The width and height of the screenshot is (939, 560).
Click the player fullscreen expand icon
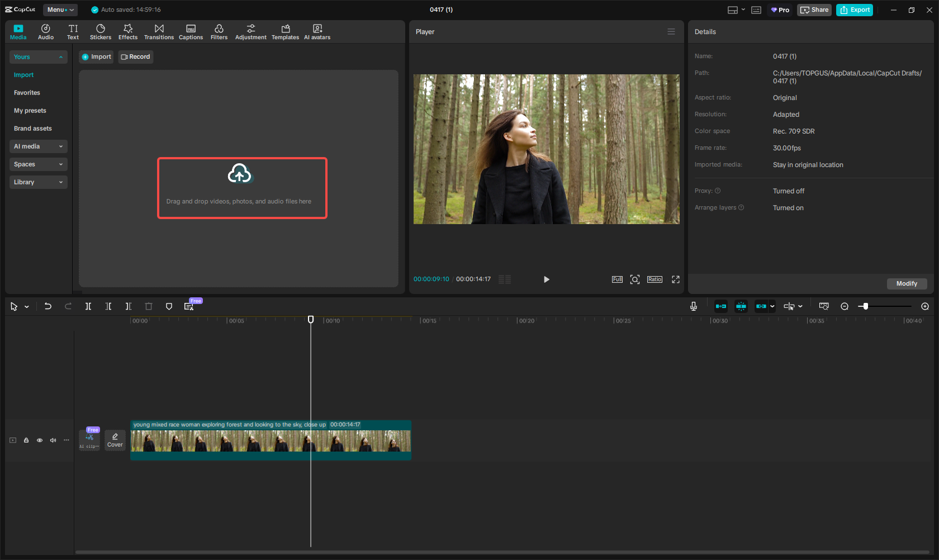click(675, 279)
